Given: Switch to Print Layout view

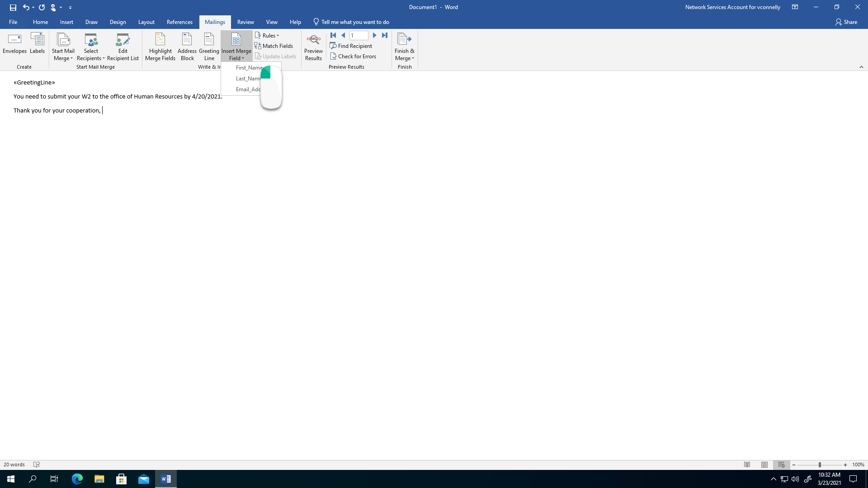Looking at the screenshot, I should tap(764, 465).
